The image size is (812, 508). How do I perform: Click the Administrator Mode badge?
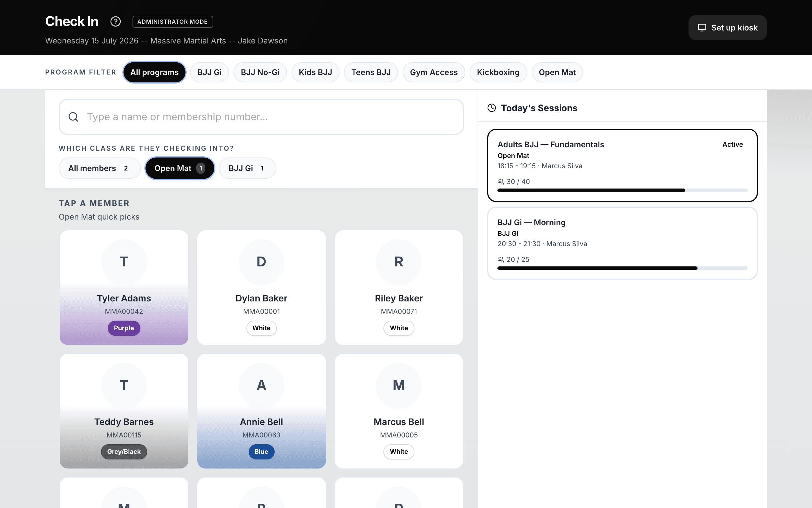point(173,21)
